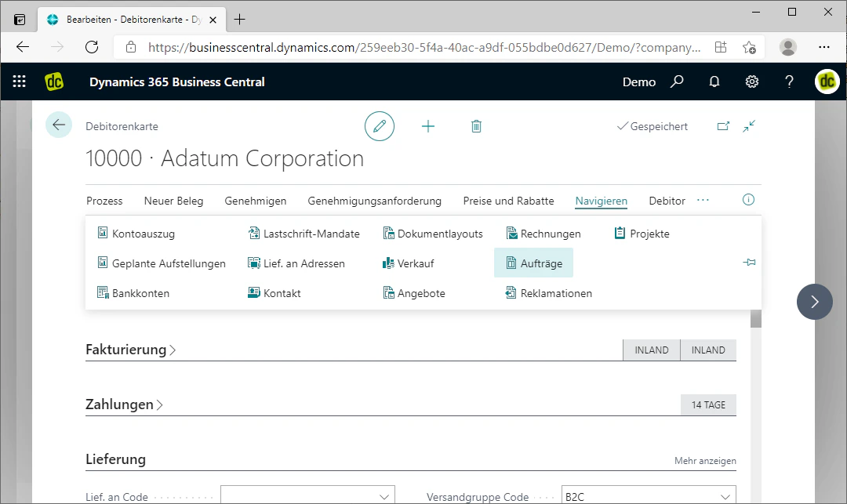Open browser settings ellipsis menu

(x=823, y=47)
